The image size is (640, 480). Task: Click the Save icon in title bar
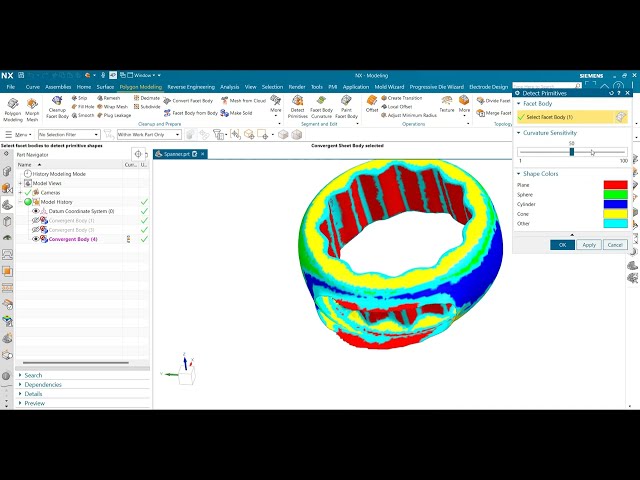click(x=21, y=75)
